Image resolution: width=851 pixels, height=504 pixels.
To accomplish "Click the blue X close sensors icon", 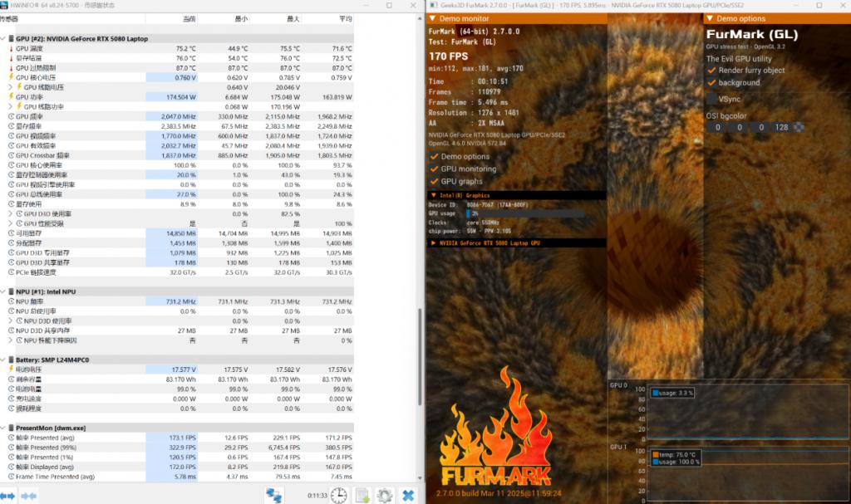I will click(408, 496).
